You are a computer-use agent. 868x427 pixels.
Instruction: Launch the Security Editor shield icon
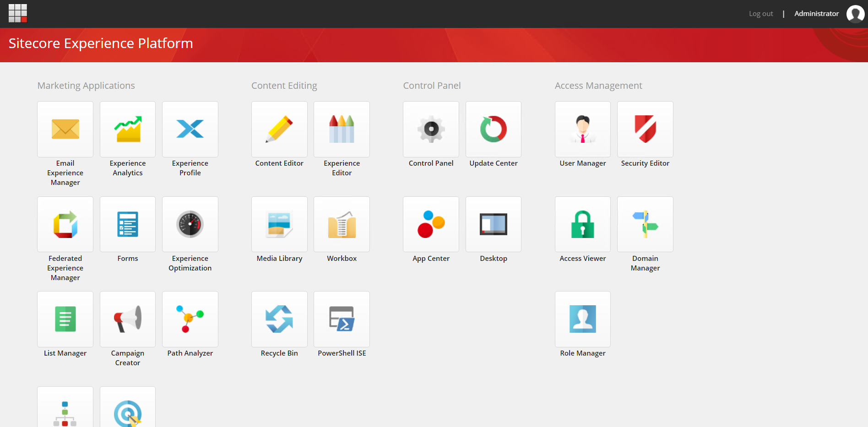[x=645, y=129]
